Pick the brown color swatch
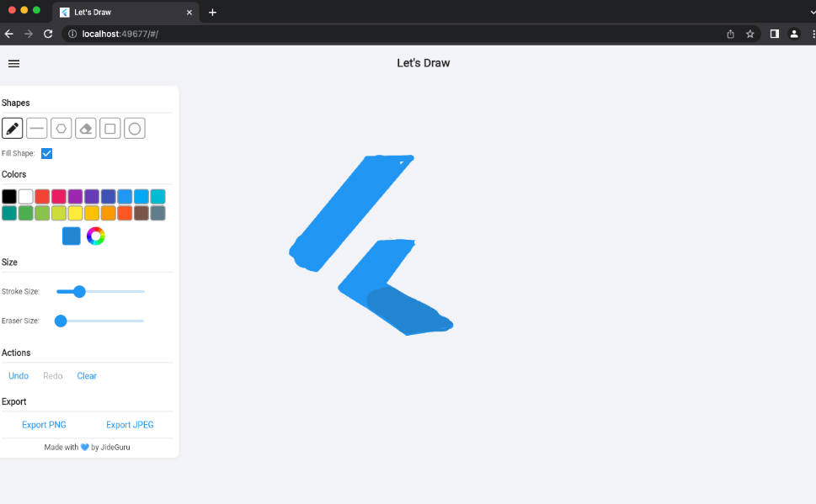816x504 pixels. (141, 213)
